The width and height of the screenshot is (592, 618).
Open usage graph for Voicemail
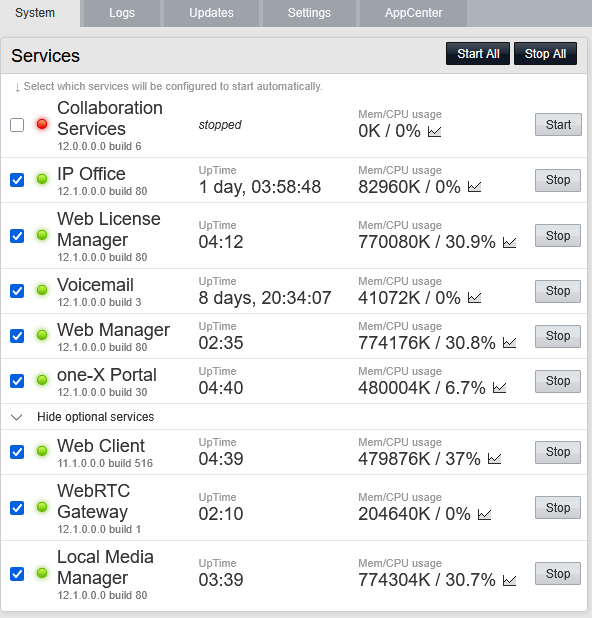pyautogui.click(x=474, y=298)
